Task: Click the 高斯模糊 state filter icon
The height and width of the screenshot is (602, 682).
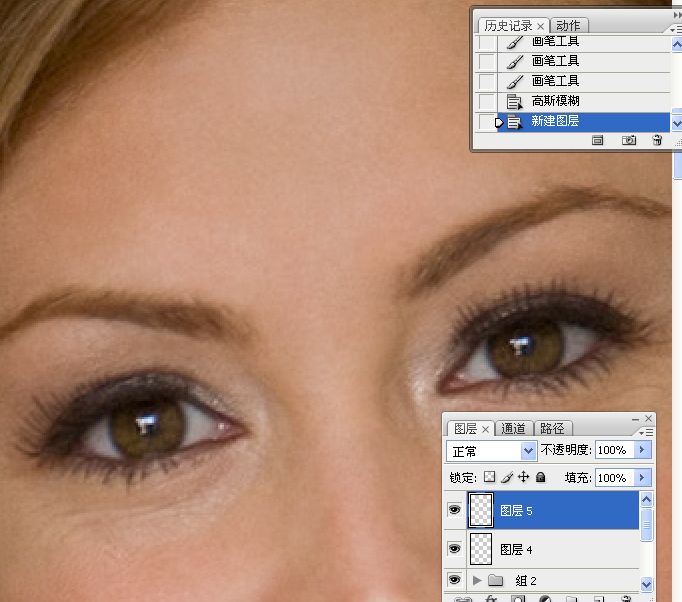Action: pos(514,102)
